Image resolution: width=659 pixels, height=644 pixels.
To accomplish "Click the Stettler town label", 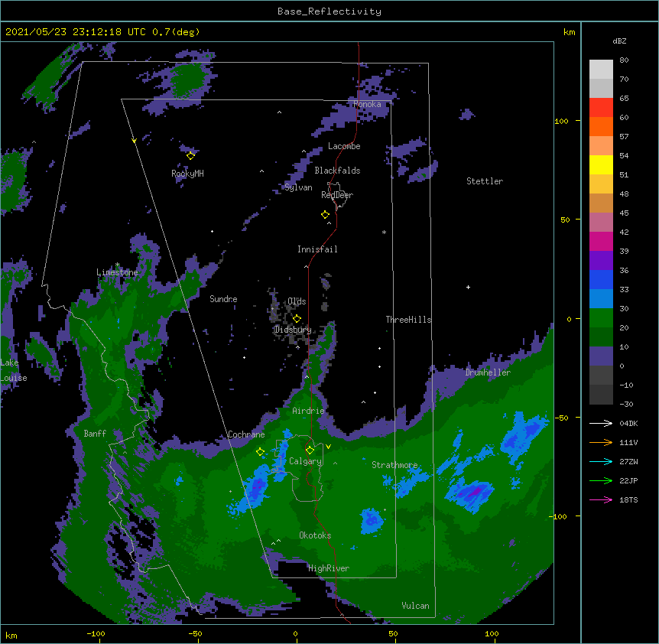I will click(485, 181).
